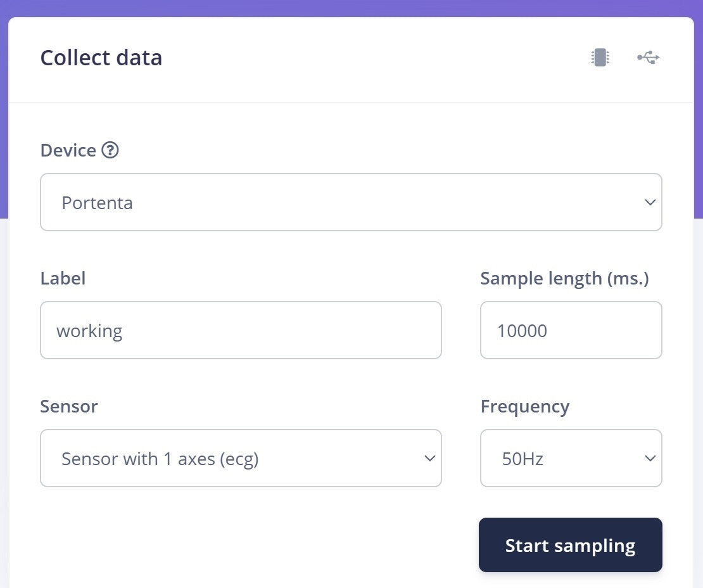The image size is (703, 588).
Task: Click the chevron arrow of the Device selector
Action: (650, 203)
